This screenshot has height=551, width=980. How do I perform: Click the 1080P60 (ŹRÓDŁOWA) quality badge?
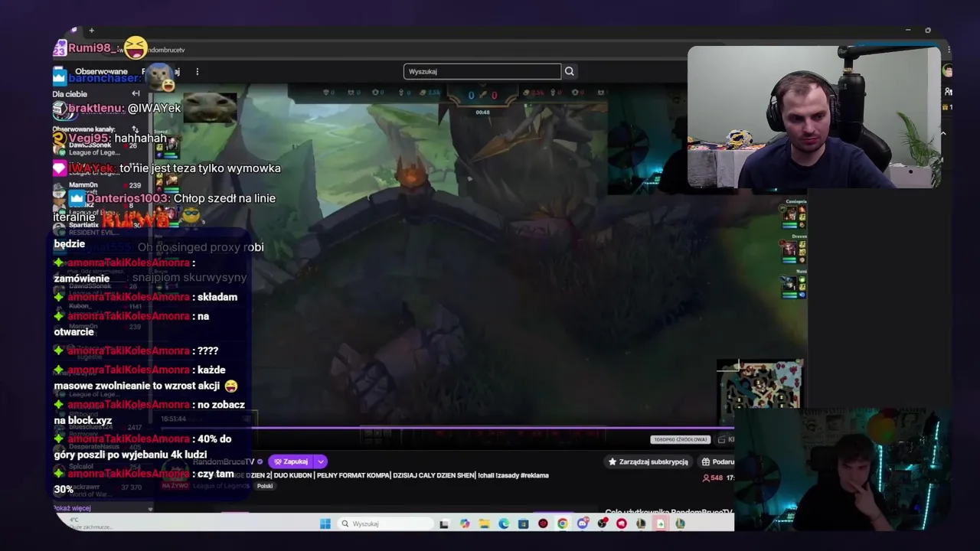point(681,439)
